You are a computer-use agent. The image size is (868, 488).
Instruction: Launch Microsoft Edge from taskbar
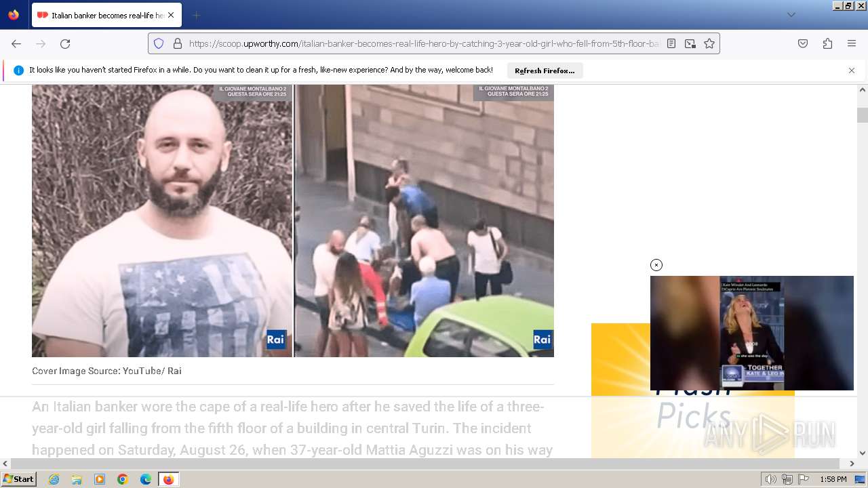click(146, 479)
